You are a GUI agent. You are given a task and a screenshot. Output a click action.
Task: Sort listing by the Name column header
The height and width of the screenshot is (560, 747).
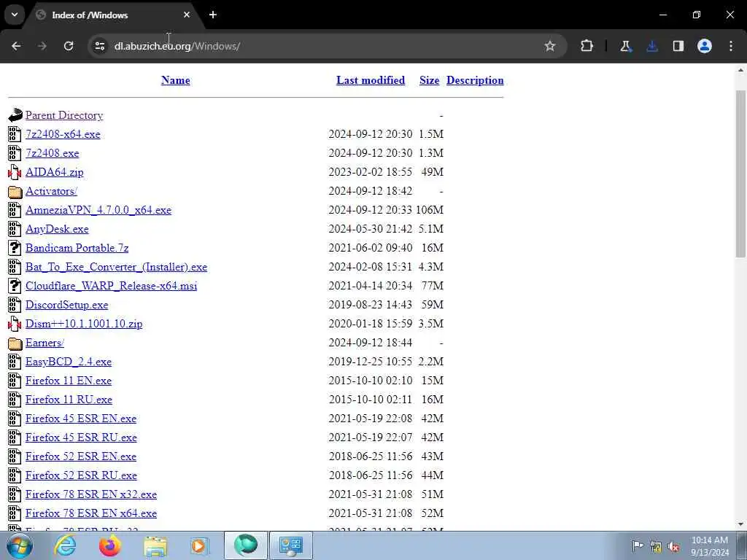pyautogui.click(x=175, y=80)
